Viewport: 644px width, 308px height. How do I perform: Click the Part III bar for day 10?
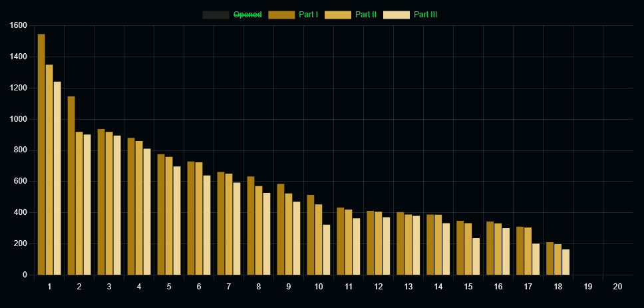click(x=327, y=249)
